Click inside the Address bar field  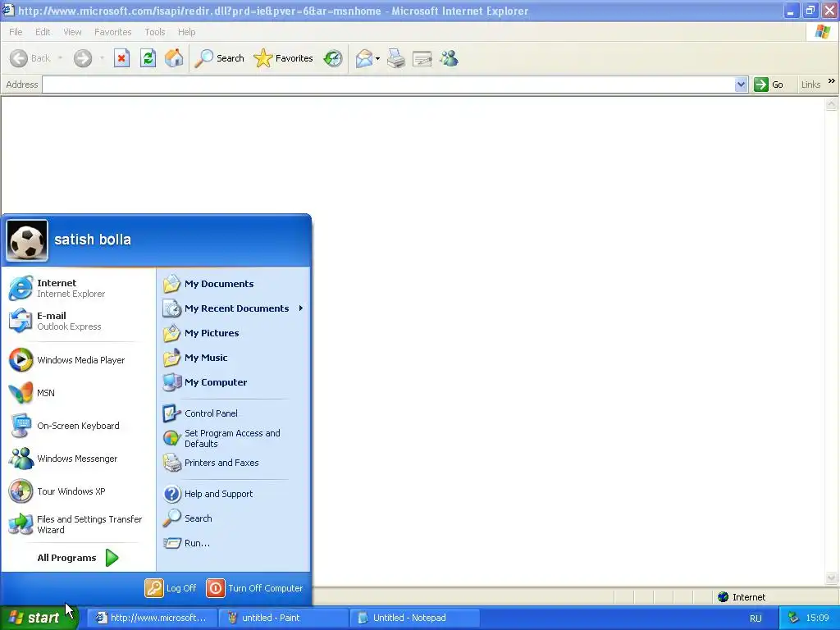point(389,84)
